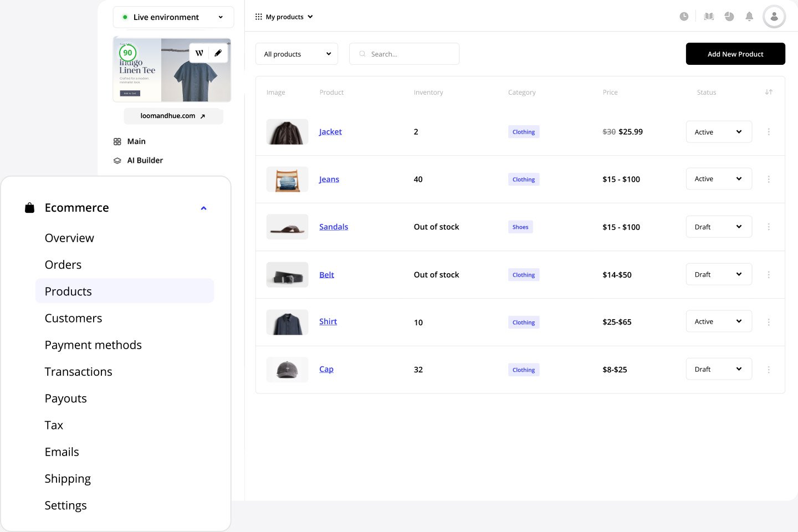Click the green 90 score indicator

[x=127, y=53]
